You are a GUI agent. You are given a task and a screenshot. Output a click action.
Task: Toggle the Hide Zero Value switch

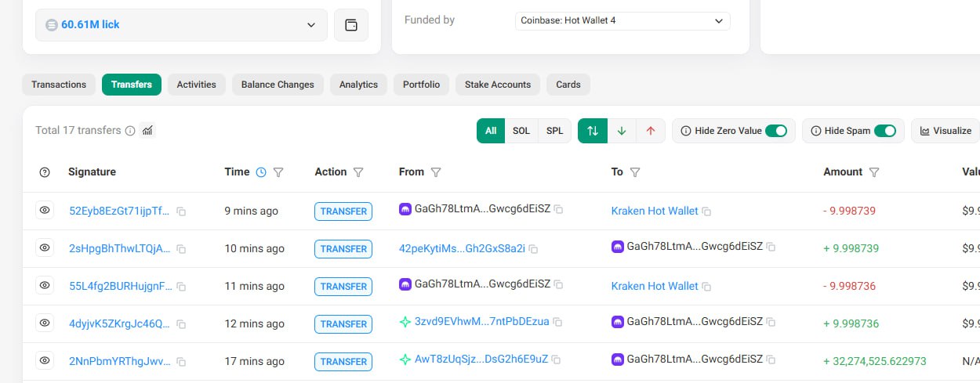tap(775, 131)
